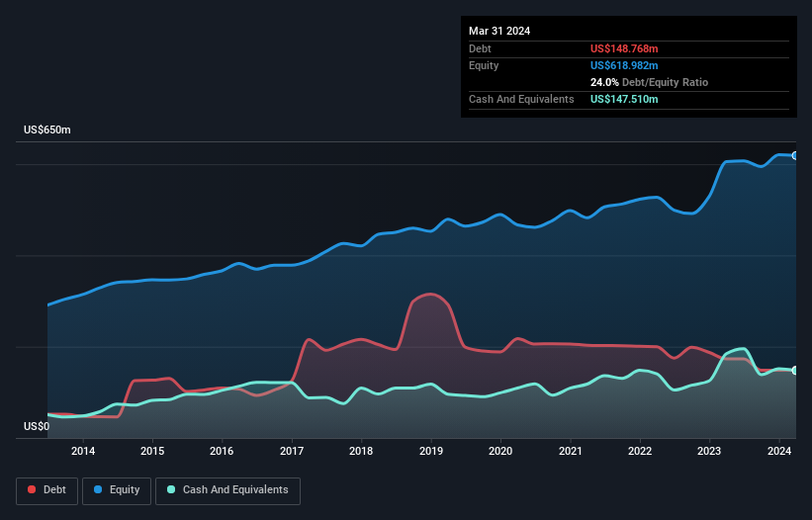
Task: Click the US$650m y-axis label
Action: tap(47, 130)
